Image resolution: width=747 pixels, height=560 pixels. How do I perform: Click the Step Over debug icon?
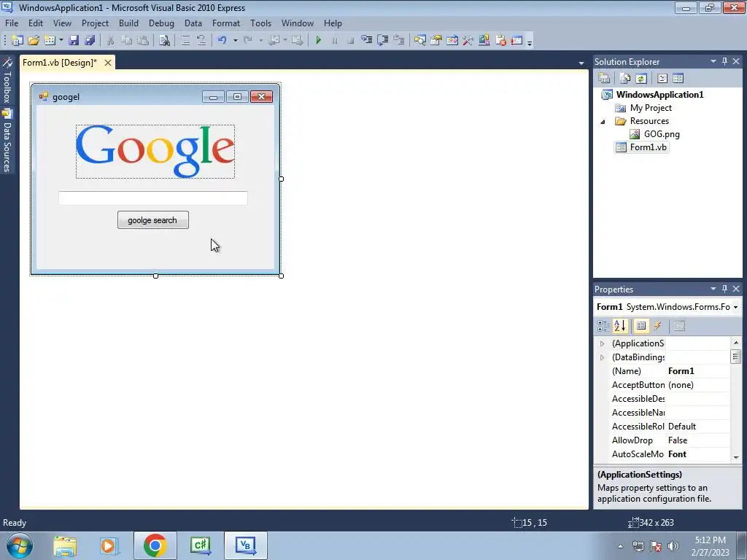click(x=382, y=41)
